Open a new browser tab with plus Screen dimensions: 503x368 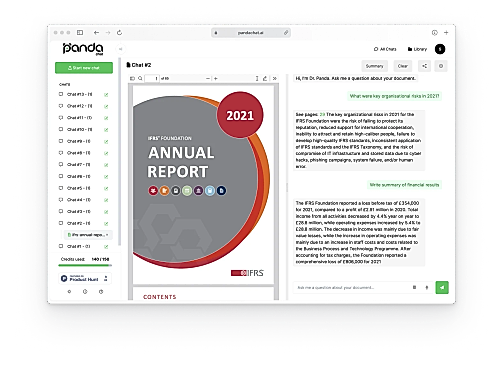tap(446, 33)
